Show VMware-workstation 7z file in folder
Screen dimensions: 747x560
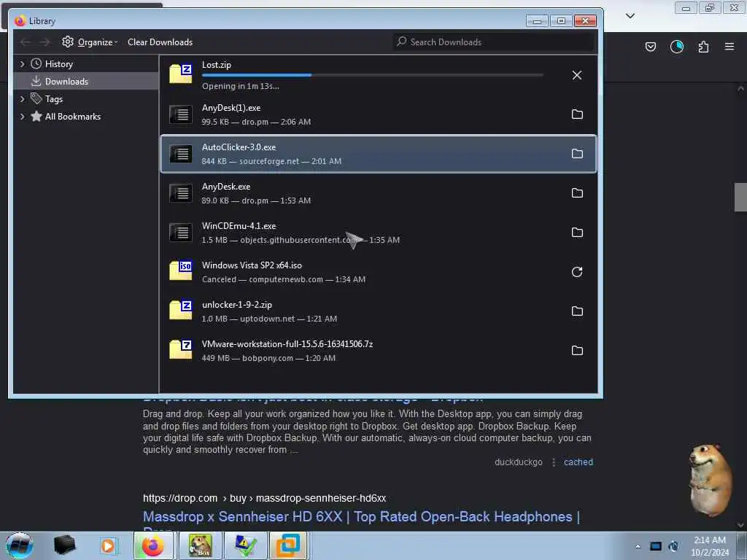(x=577, y=351)
